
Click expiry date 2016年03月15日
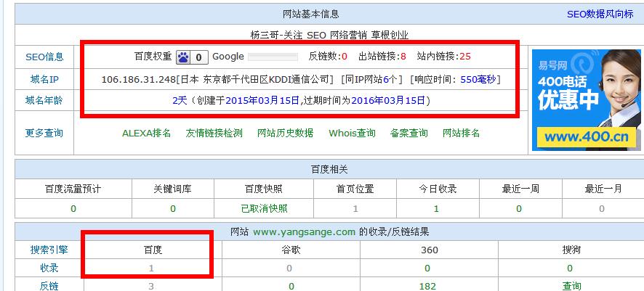tap(388, 100)
